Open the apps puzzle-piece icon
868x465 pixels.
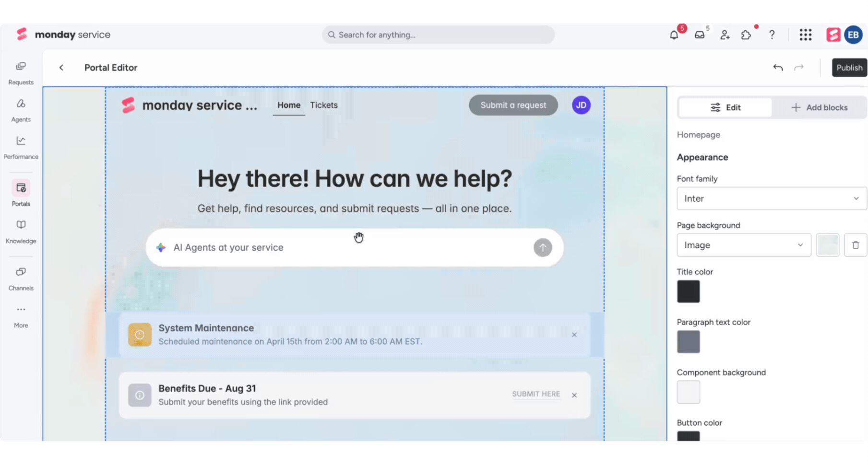[746, 35]
